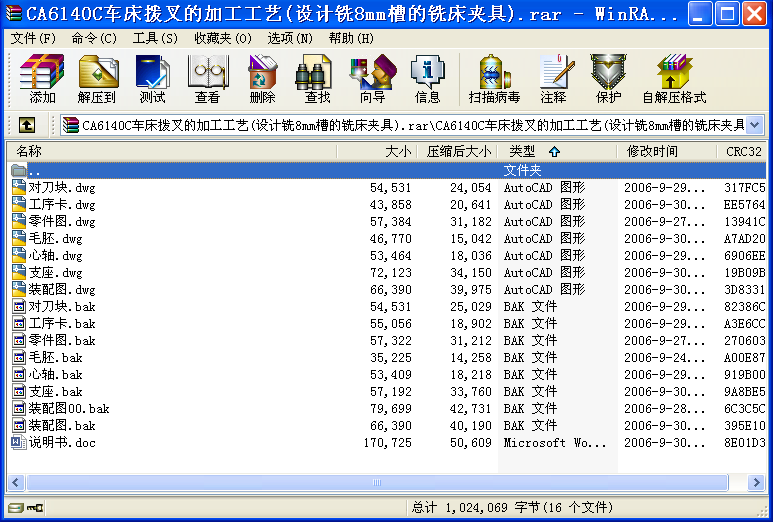
Task: Select file 装配图.dwg
Action: (62, 289)
